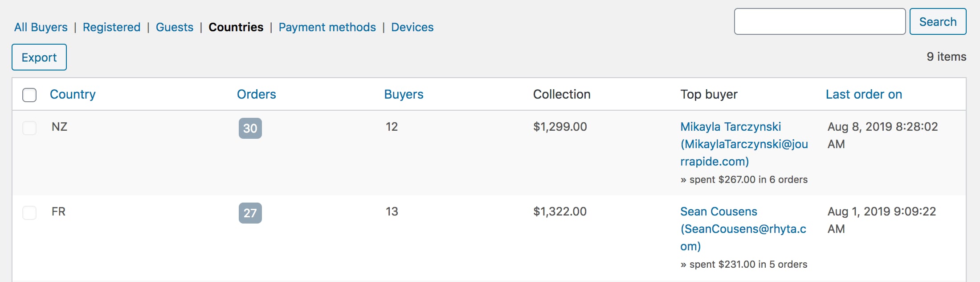Export the countries list
Viewport: 980px width, 282px height.
coord(39,57)
